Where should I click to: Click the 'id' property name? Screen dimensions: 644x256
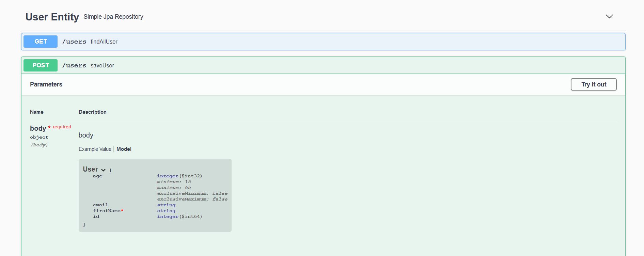point(96,217)
